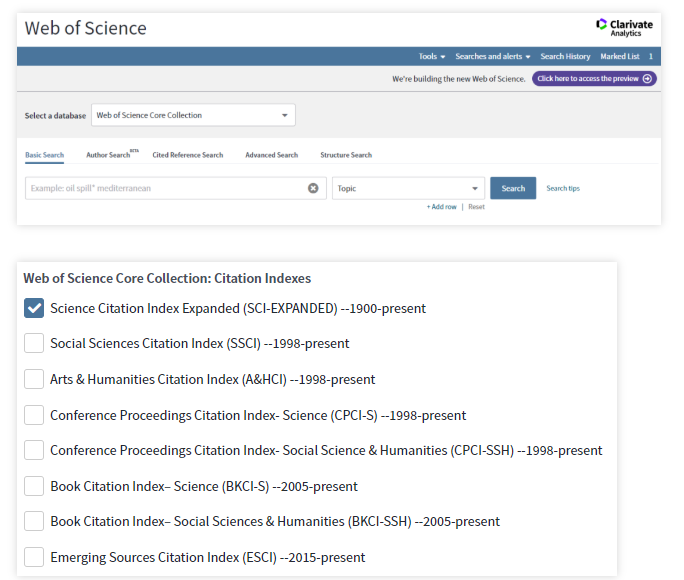Click the blue Search button
684x580 pixels.
(x=513, y=188)
